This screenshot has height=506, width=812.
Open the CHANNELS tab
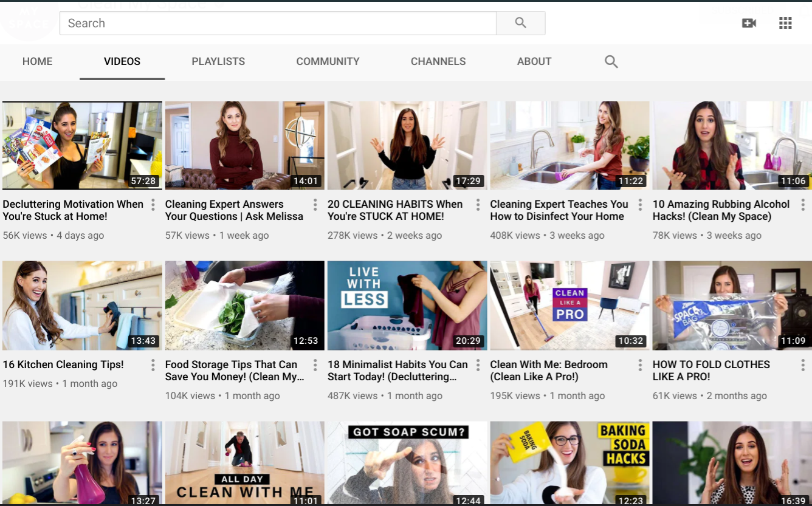click(x=438, y=61)
